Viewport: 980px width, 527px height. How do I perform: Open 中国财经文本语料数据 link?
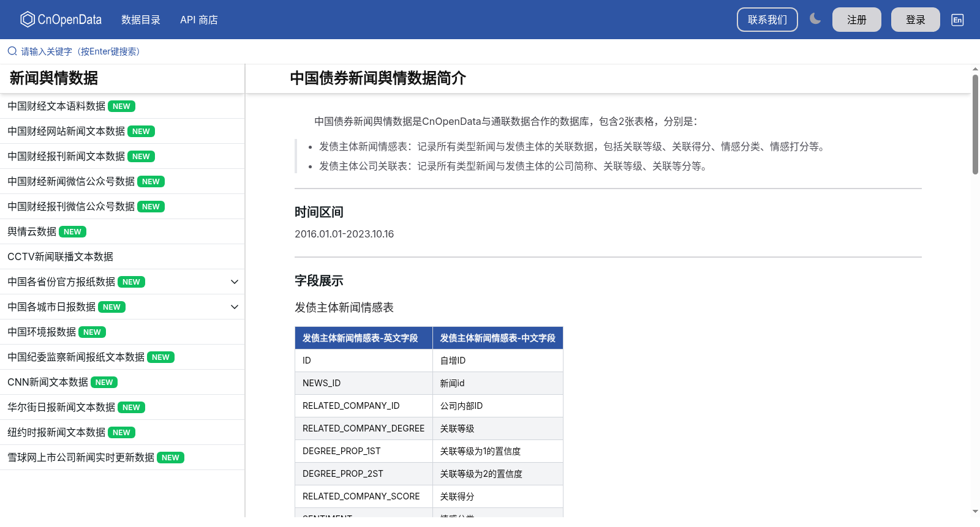[x=56, y=106]
